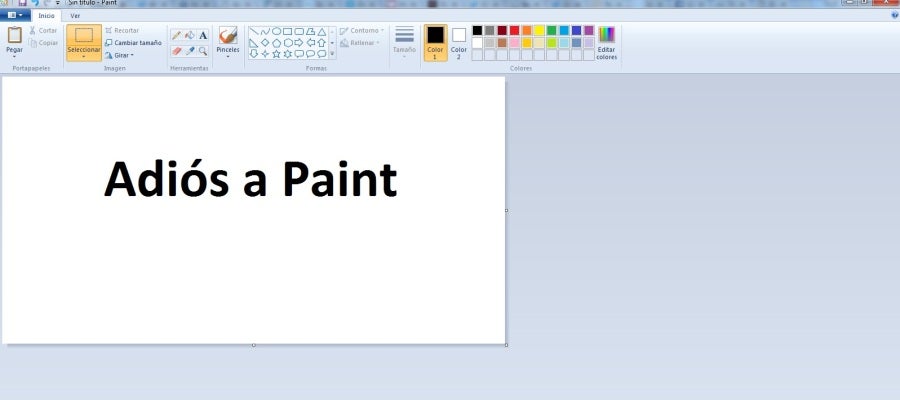
Task: Activate the Color 1 foreground button
Action: tap(436, 42)
